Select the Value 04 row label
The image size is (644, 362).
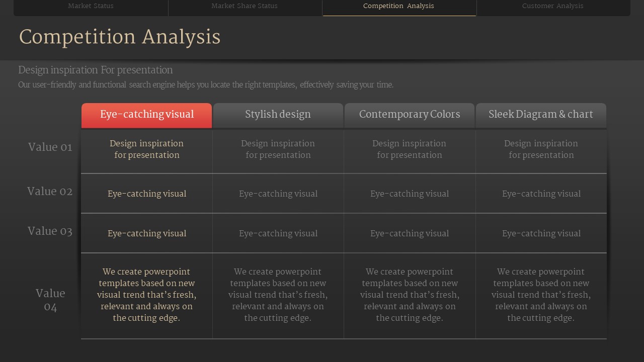pos(50,300)
